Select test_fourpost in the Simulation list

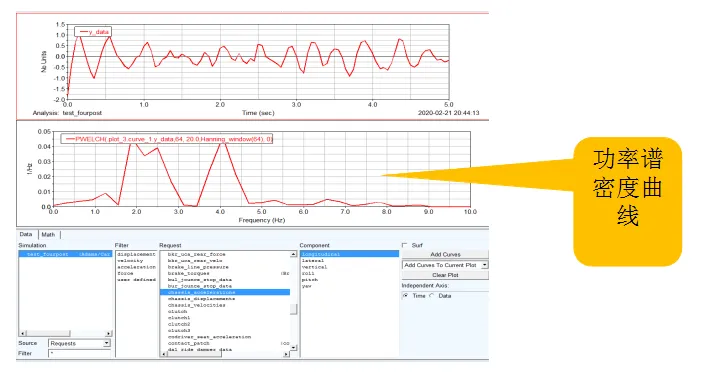(x=65, y=254)
